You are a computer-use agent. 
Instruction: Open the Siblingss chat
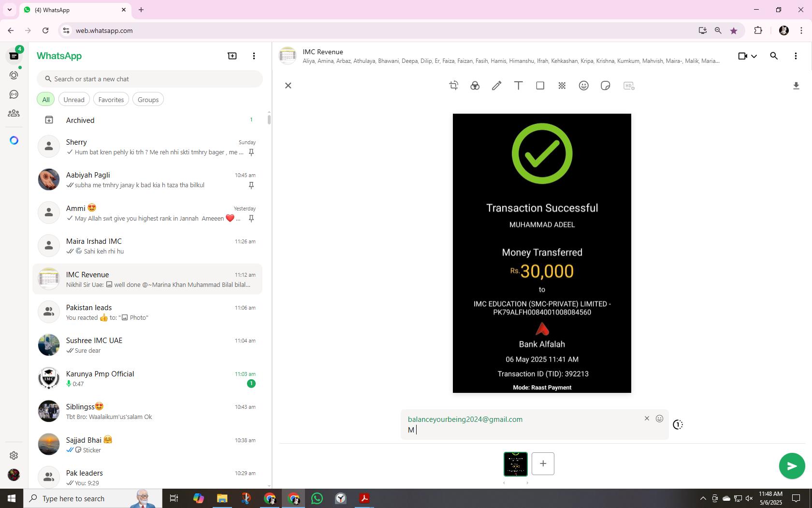tap(147, 411)
